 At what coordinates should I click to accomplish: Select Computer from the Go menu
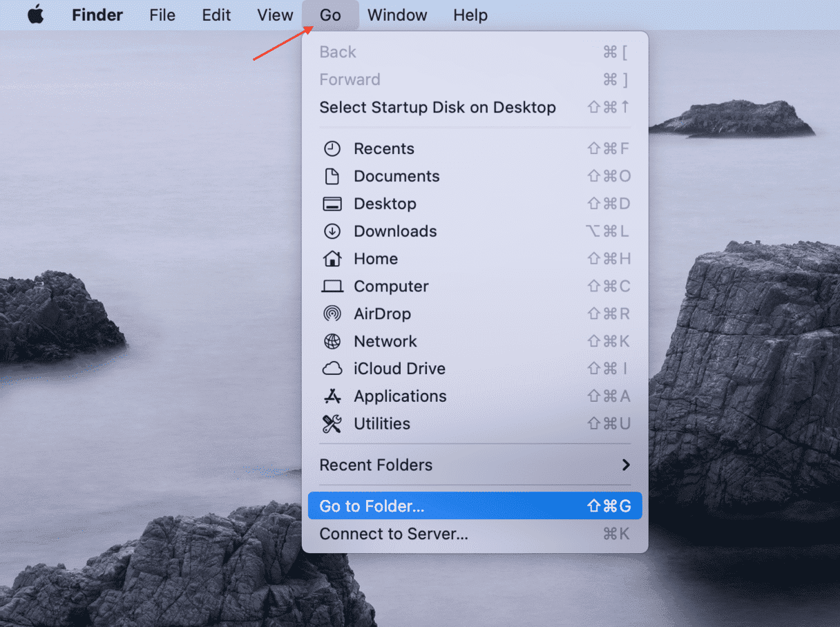pos(391,286)
